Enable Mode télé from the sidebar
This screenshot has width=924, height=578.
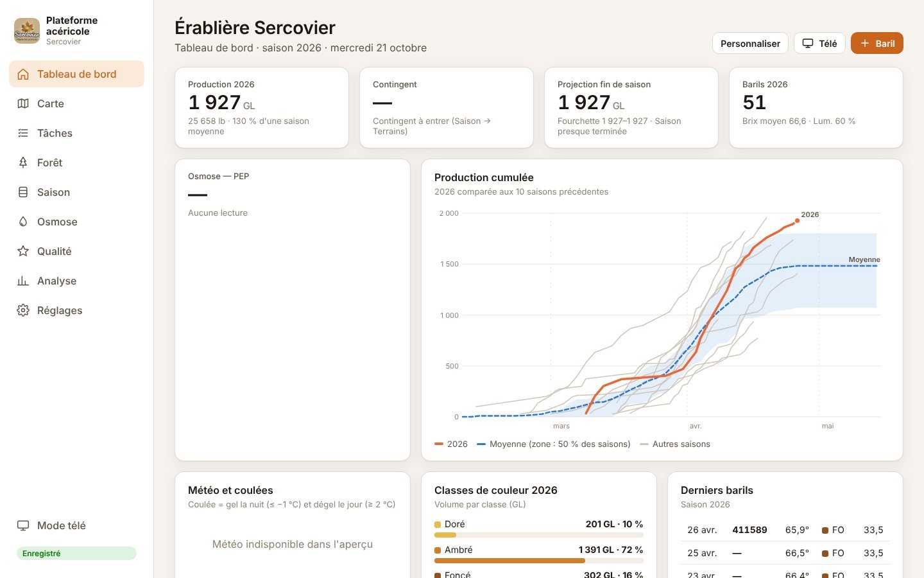tap(76, 525)
